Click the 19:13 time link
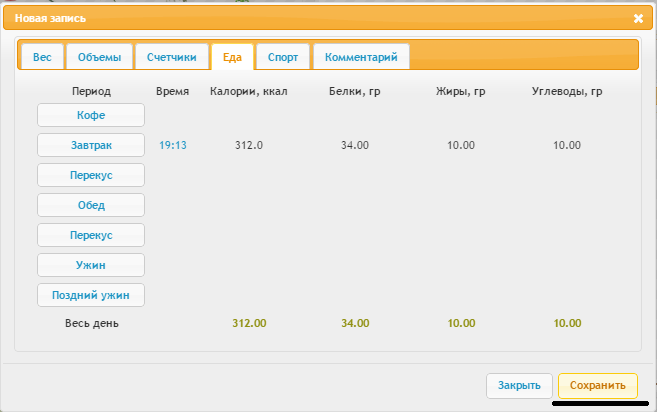Image resolution: width=657 pixels, height=412 pixels. pyautogui.click(x=173, y=145)
